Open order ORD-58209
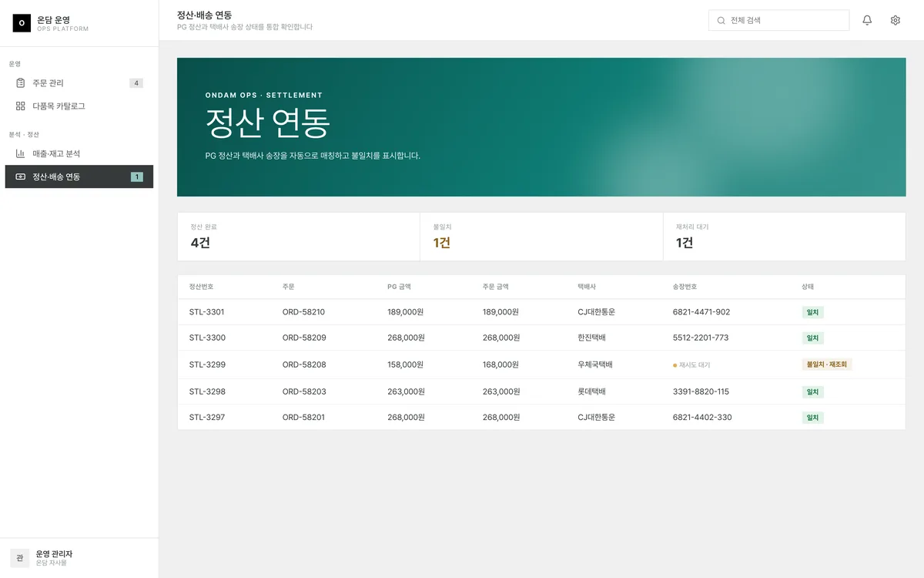Screen dimensions: 924x578 pyautogui.click(x=304, y=338)
